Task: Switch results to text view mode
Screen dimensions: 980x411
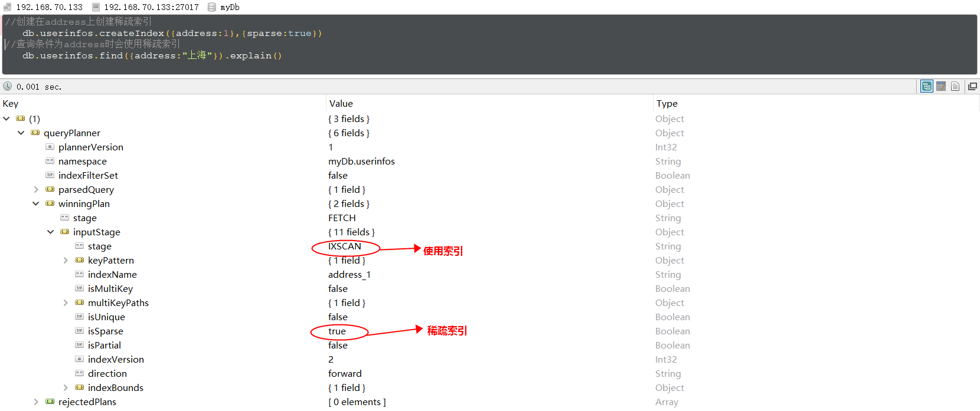Action: [x=955, y=87]
